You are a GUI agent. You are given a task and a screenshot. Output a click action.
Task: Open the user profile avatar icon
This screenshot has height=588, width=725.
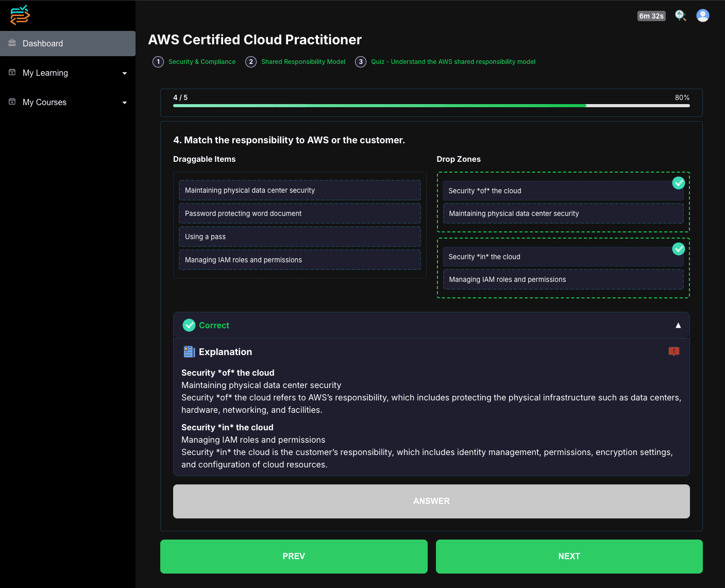703,15
